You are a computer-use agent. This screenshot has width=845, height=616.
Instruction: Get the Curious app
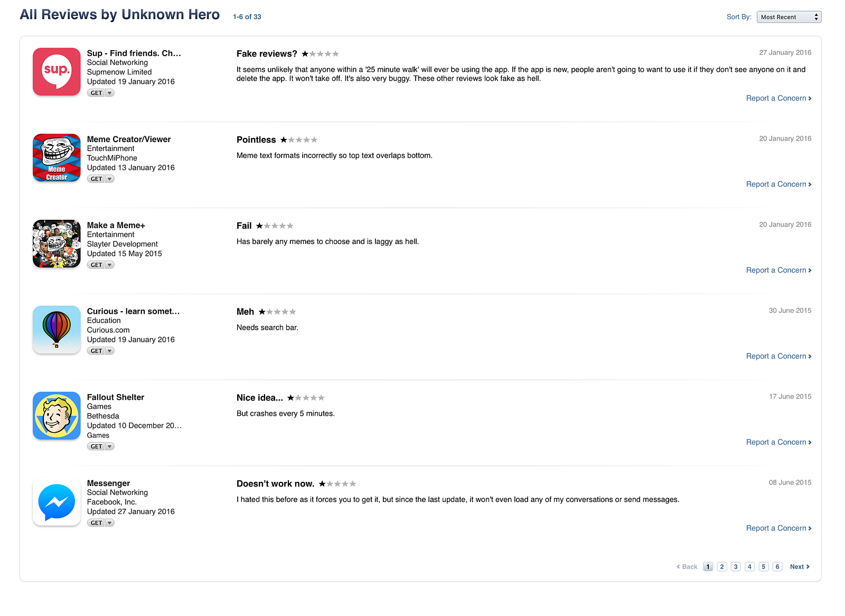(x=96, y=351)
